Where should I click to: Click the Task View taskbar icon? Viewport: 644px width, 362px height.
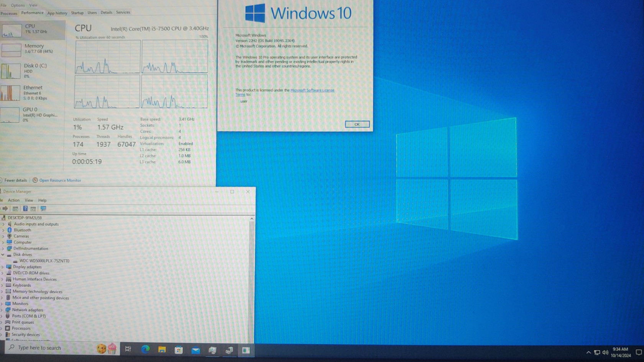pos(128,349)
